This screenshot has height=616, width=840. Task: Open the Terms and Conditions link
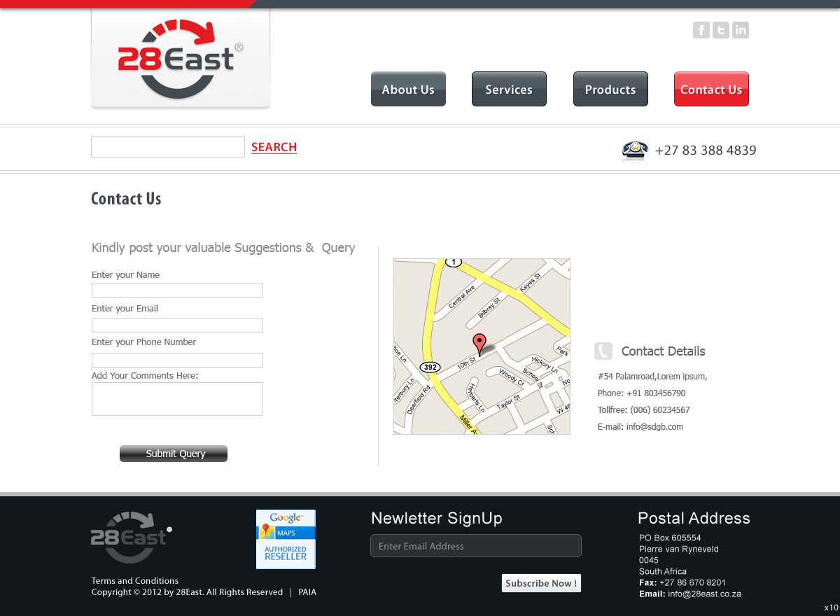click(134, 580)
